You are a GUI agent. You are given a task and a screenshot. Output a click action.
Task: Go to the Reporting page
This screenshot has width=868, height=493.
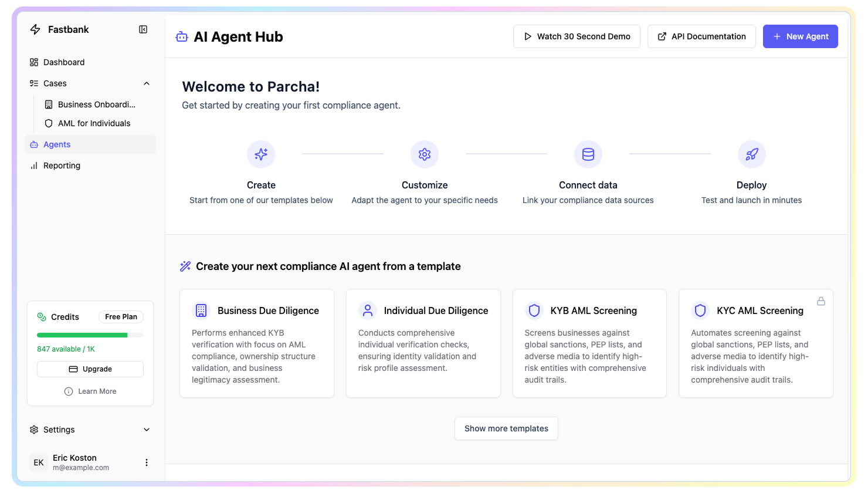click(62, 166)
